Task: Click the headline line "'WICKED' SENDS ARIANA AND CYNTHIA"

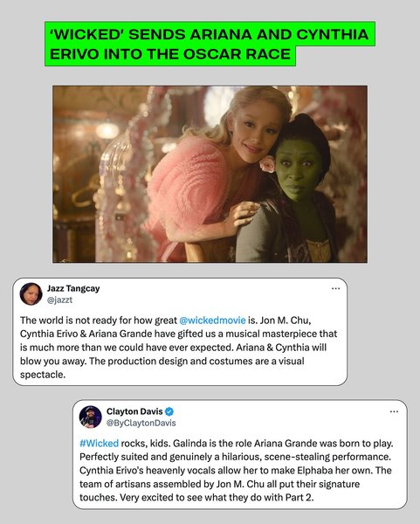Action: tap(210, 34)
